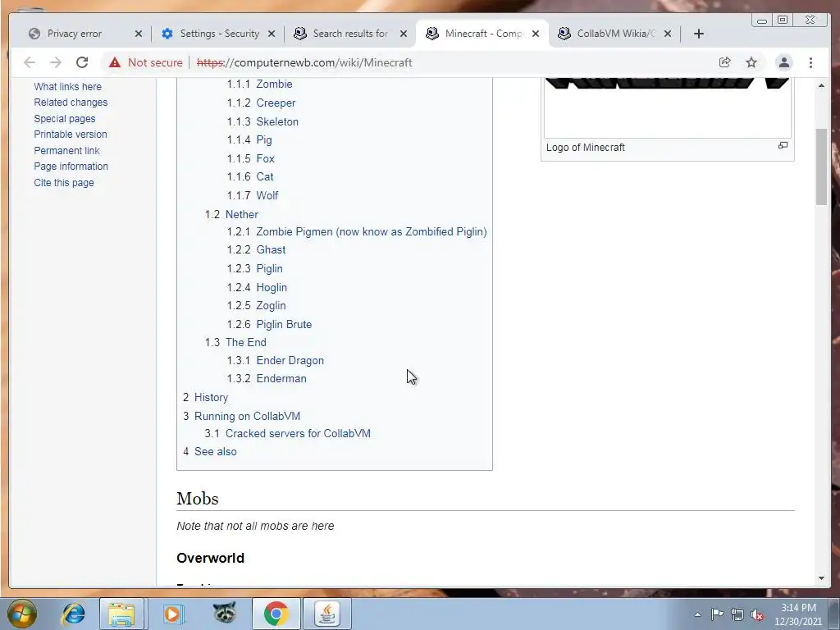
Task: Switch to CollabVM Wikia tab
Action: click(x=616, y=34)
